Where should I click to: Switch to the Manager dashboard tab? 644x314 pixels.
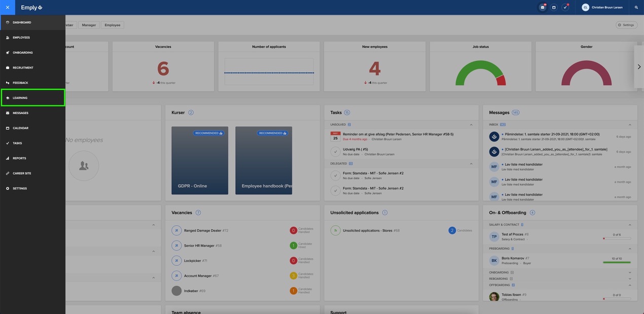[89, 25]
